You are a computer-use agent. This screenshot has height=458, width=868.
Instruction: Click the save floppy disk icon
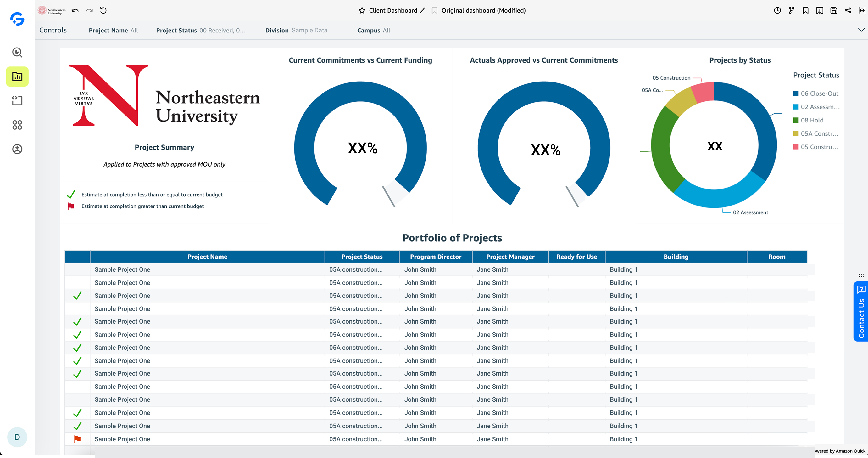point(834,10)
